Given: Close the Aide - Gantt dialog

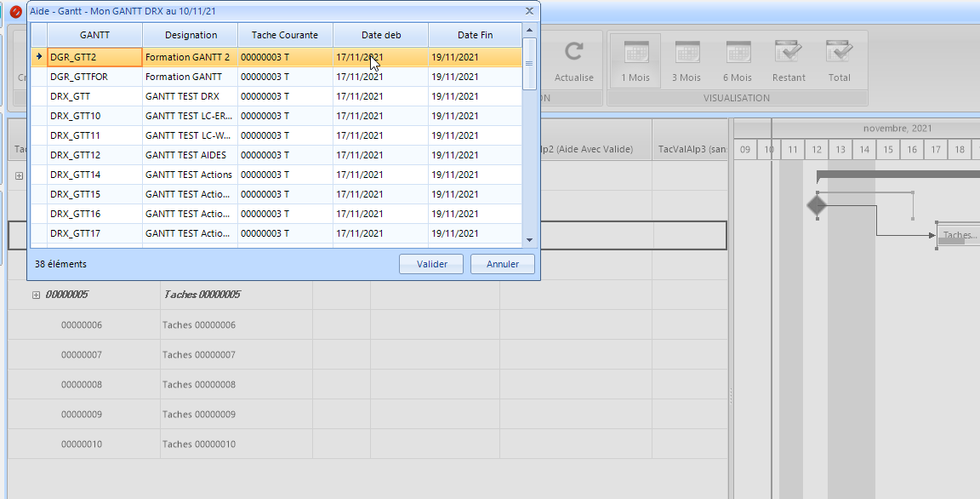Looking at the screenshot, I should coord(530,10).
